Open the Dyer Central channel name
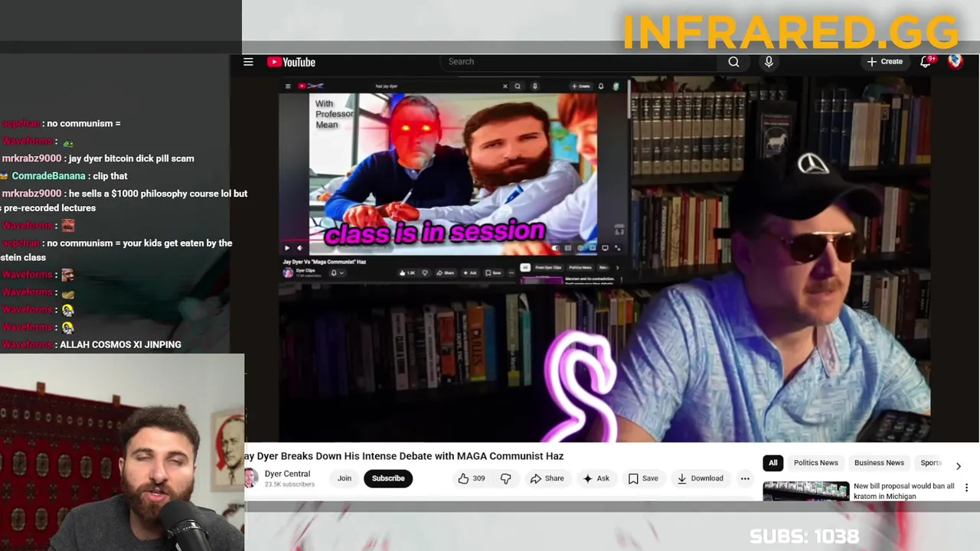Screen dimensions: 980x551 coord(287,474)
